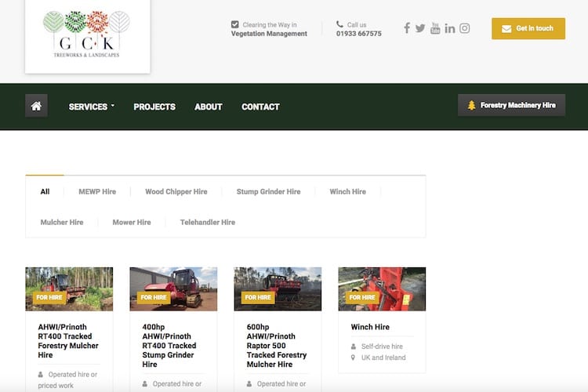Click the Get in touch button
The height and width of the screenshot is (392, 588).
point(528,28)
